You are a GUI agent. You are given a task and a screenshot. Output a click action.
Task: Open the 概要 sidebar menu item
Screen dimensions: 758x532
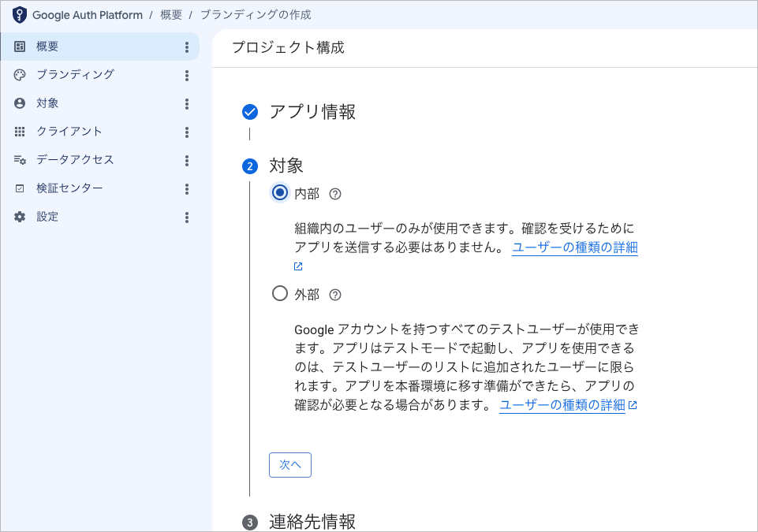click(x=100, y=47)
